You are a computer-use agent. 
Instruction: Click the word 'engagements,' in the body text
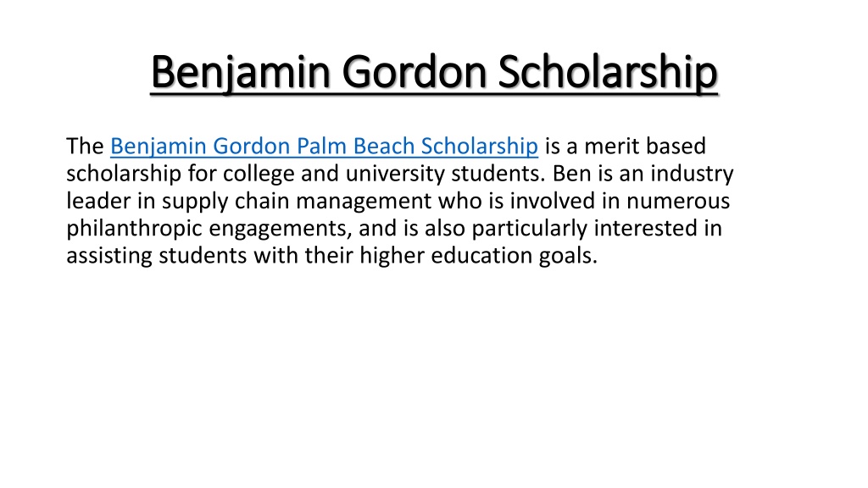[x=281, y=229]
